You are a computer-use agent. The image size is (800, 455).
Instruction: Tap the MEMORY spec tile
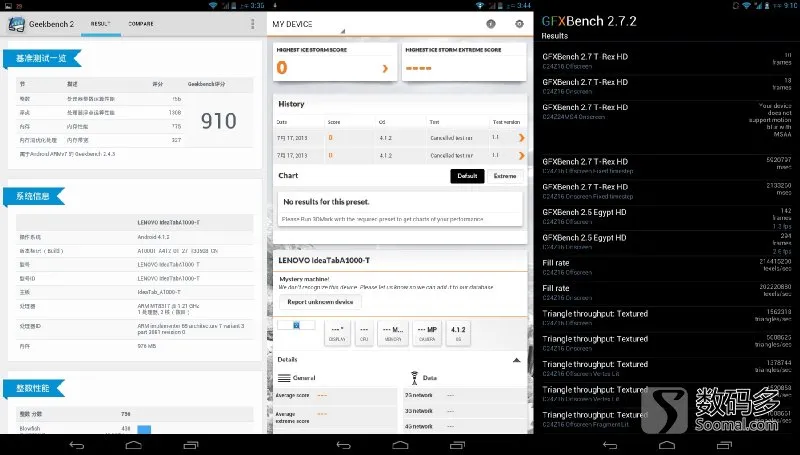click(393, 334)
